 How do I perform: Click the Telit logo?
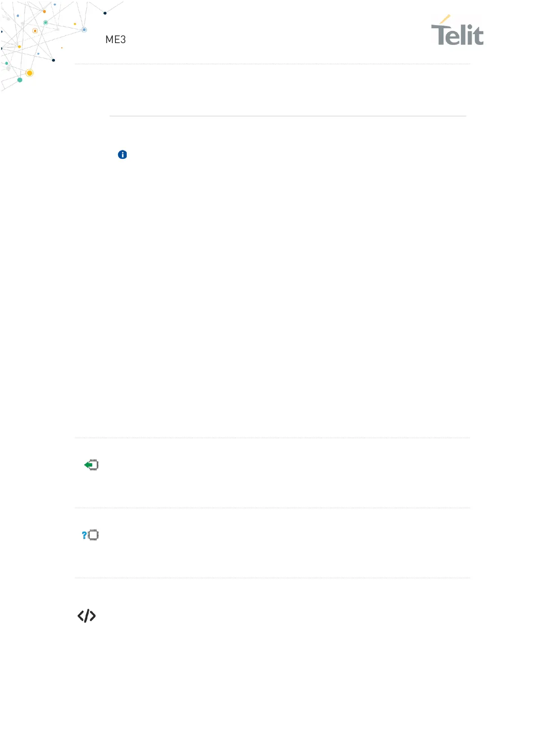[457, 31]
